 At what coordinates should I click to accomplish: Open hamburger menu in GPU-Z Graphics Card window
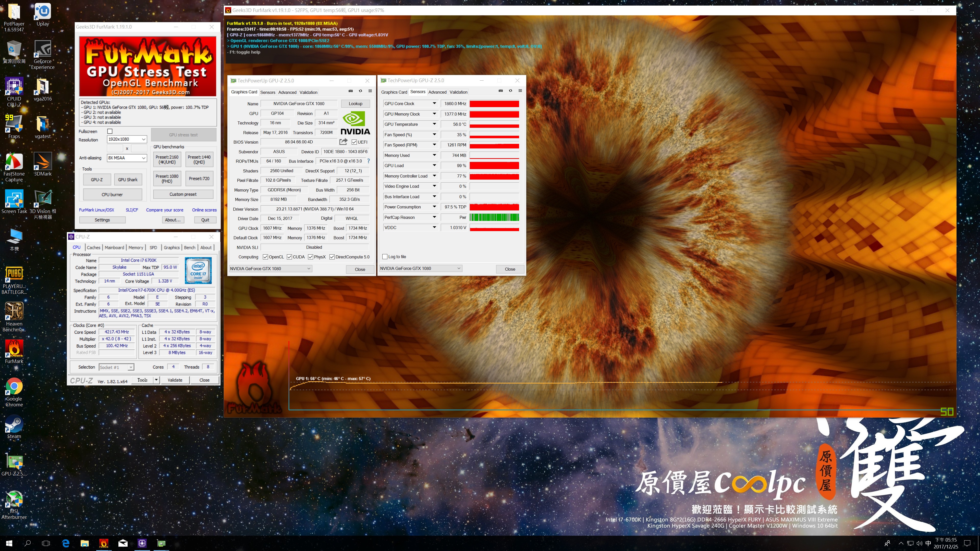(x=370, y=91)
